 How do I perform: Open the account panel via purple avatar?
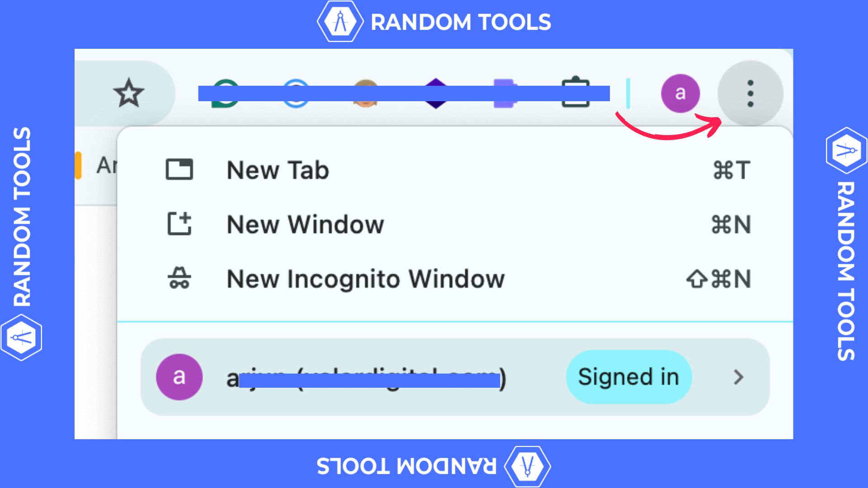179,377
